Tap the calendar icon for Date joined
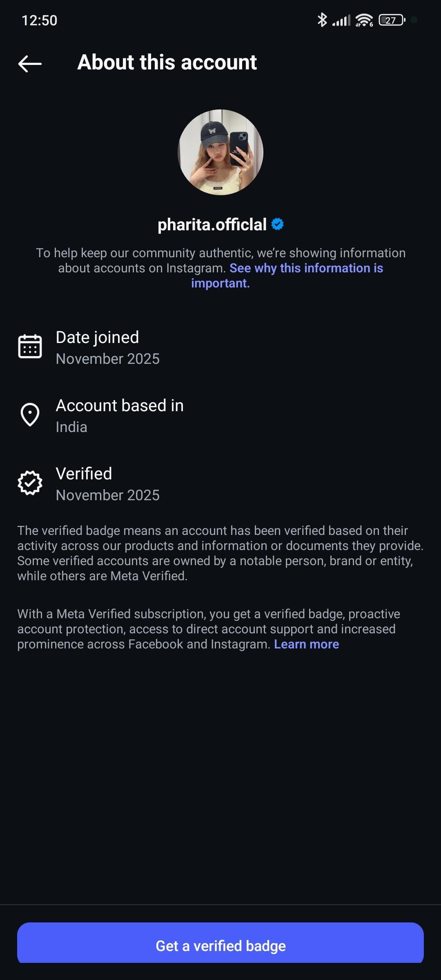441x980 pixels. click(x=30, y=346)
